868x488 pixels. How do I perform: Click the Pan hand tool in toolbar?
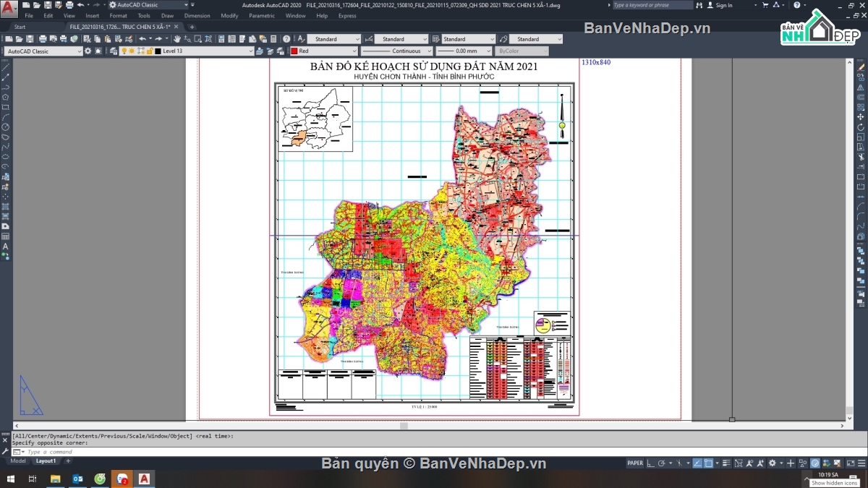tap(177, 39)
